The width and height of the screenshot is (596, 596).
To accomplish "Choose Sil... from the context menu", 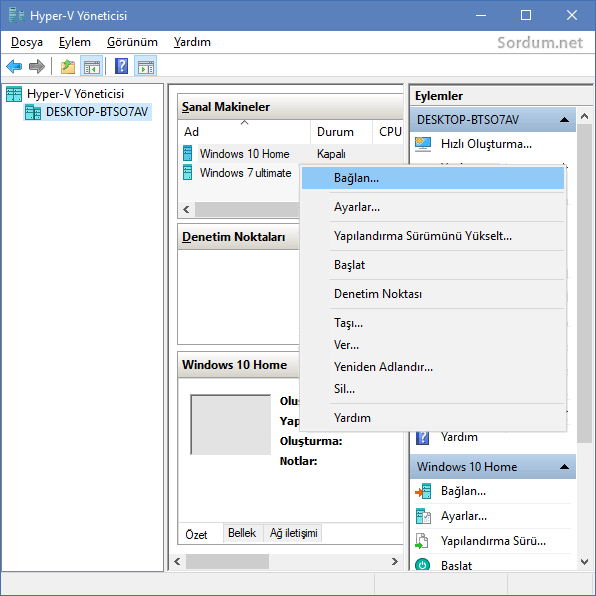I will coord(433,389).
